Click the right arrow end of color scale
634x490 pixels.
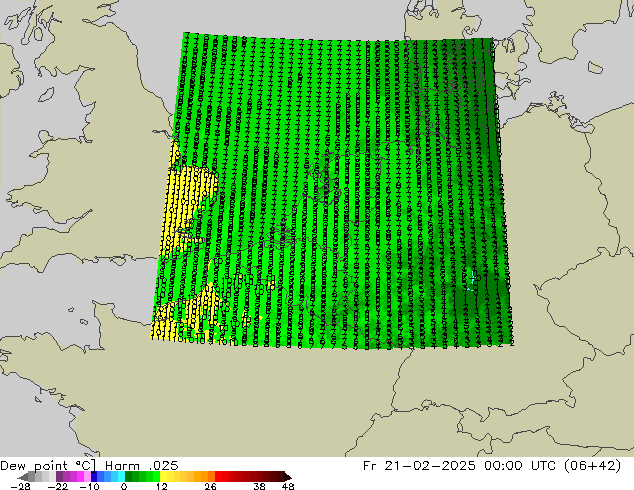coord(288,477)
